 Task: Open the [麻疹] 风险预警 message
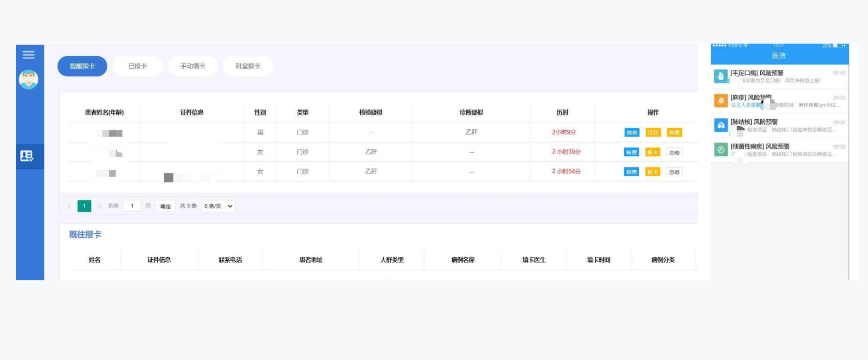click(779, 101)
